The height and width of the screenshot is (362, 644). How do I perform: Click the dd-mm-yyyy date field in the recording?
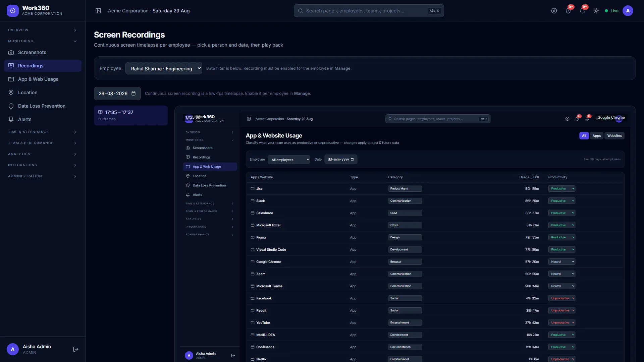341,160
